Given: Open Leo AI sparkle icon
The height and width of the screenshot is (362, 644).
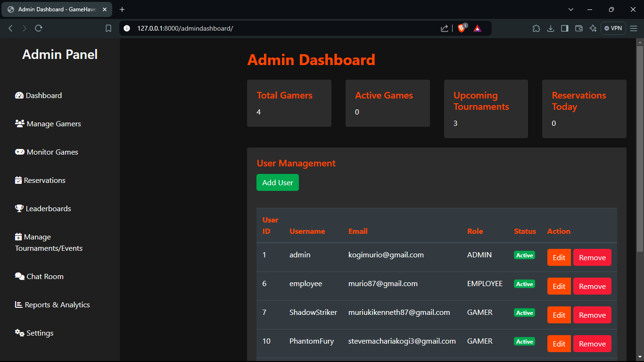Looking at the screenshot, I should click(x=593, y=28).
